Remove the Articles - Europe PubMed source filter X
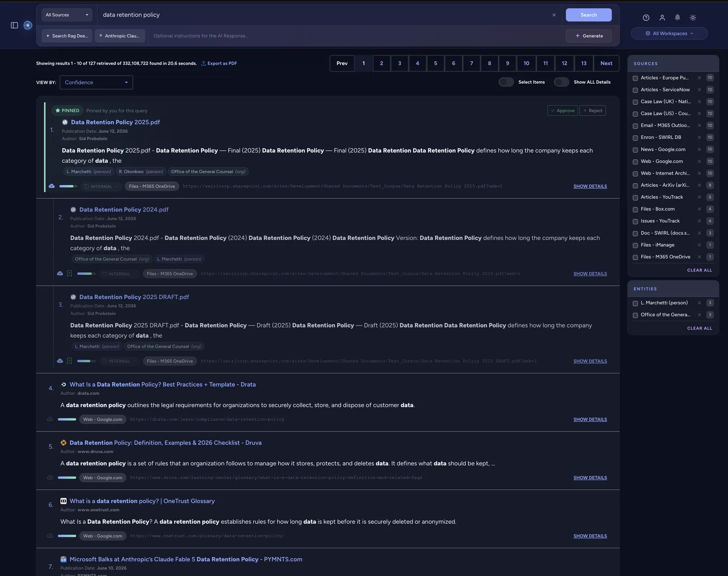Viewport: 728px width, 576px height. click(x=699, y=78)
